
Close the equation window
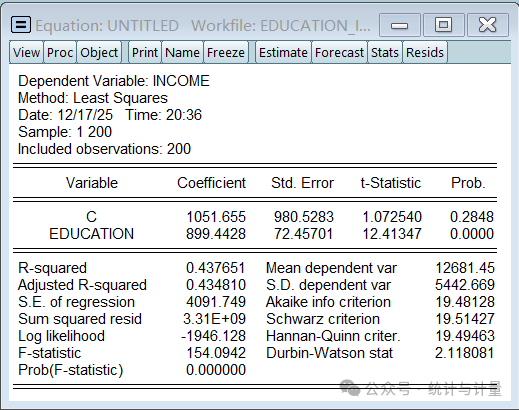488,25
